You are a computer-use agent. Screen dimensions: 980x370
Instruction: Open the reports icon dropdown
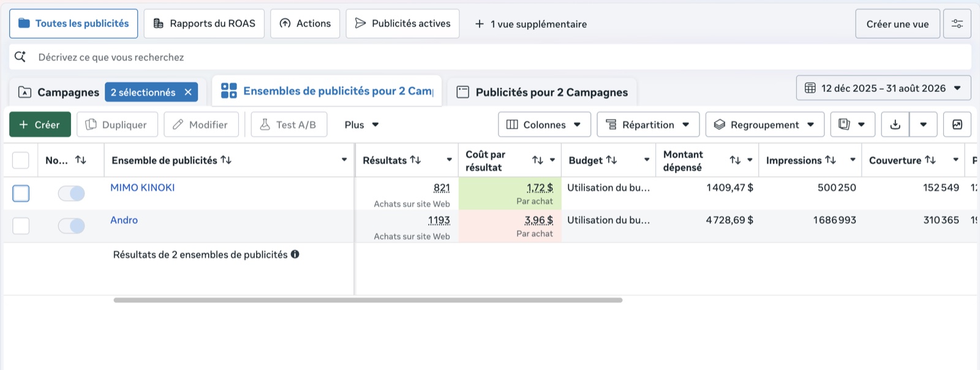point(852,124)
